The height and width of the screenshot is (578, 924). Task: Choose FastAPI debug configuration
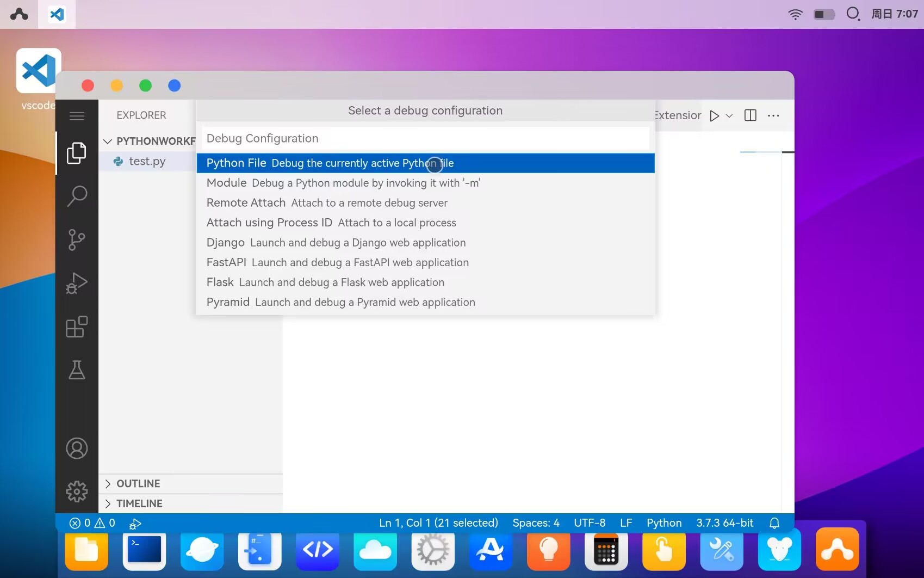pos(425,262)
